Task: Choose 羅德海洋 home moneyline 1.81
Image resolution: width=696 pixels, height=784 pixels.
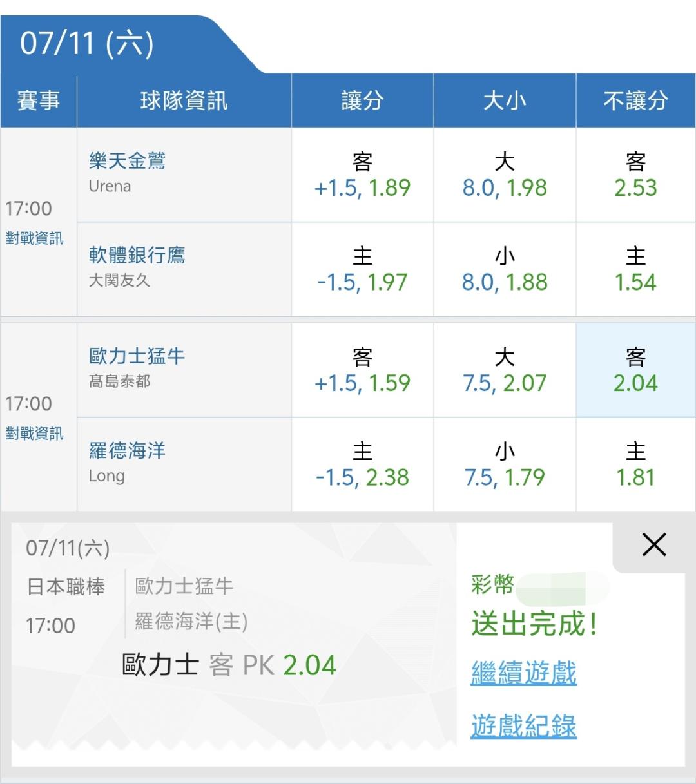Action: (635, 464)
